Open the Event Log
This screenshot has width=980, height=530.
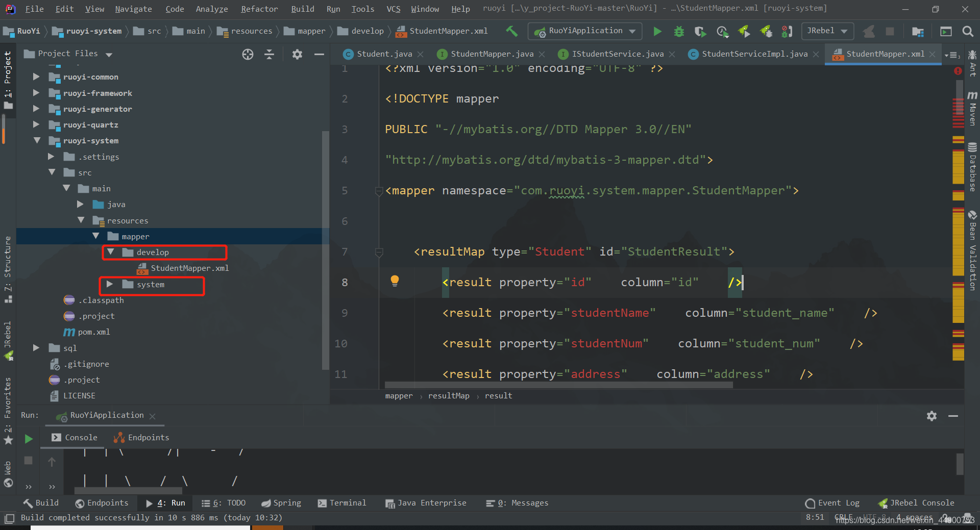point(832,503)
